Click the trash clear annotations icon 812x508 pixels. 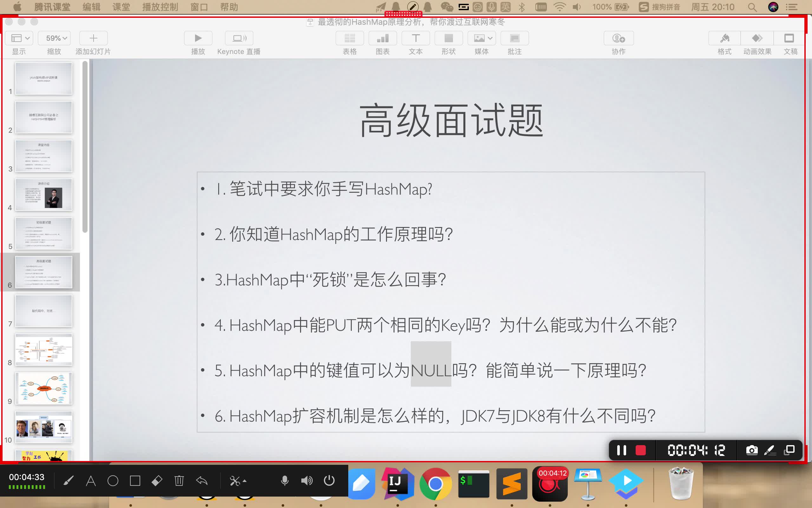point(179,481)
